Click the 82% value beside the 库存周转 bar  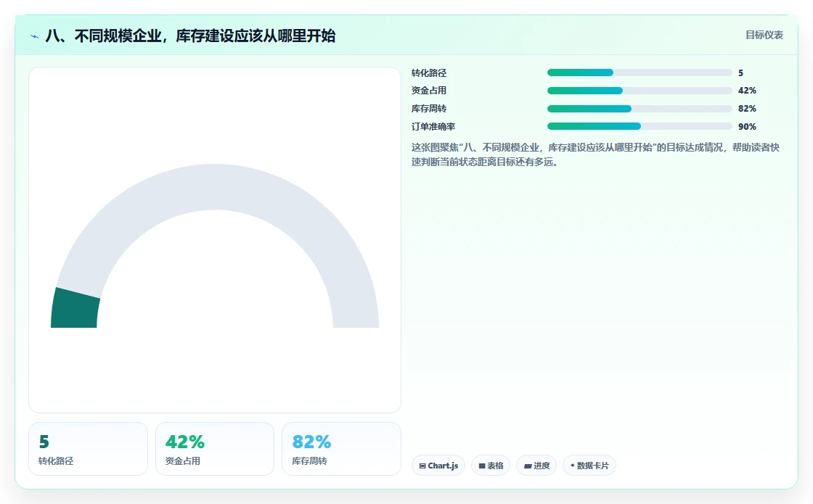[x=747, y=109]
